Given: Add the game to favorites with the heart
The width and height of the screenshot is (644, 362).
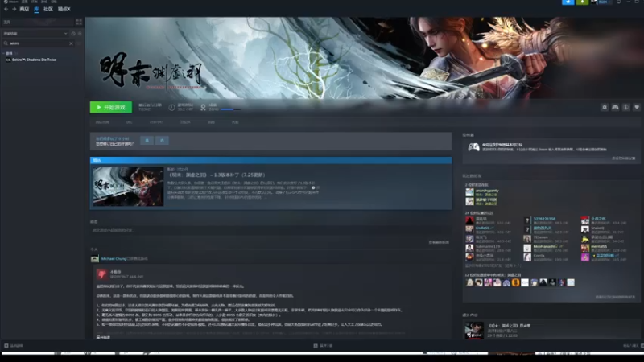Looking at the screenshot, I should 637,107.
